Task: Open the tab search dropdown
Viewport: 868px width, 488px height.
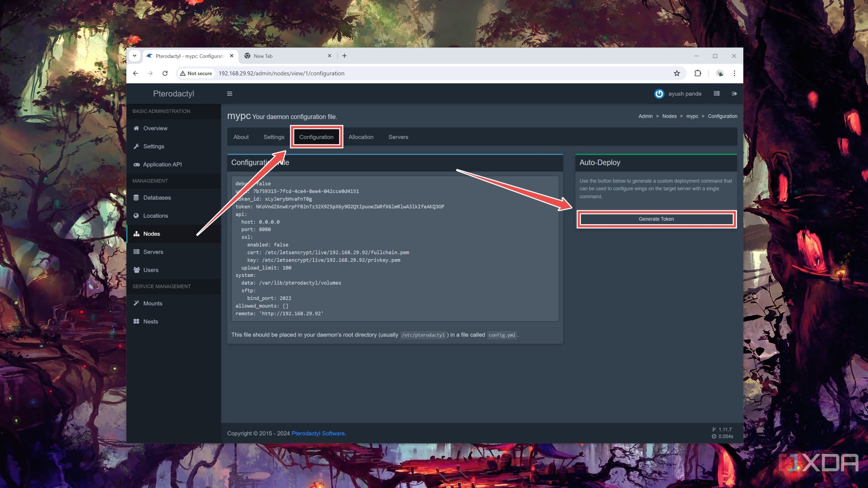Action: [x=134, y=56]
